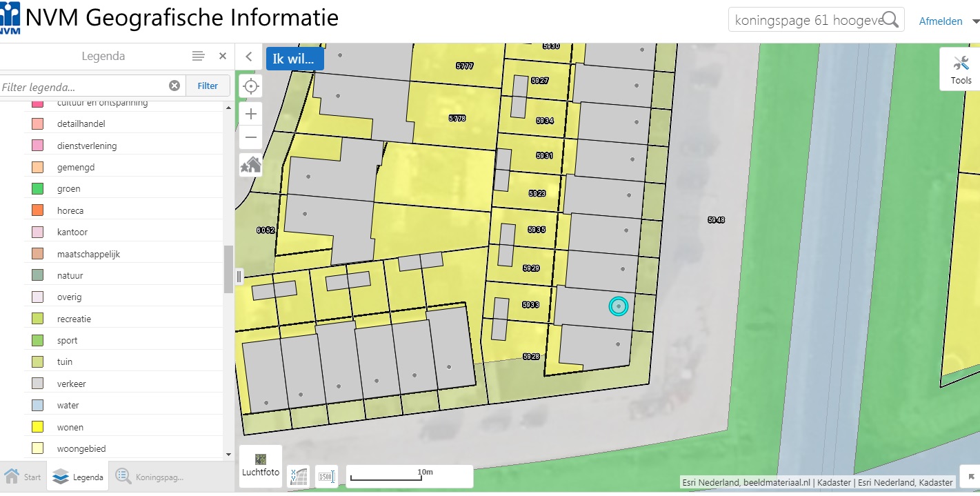The image size is (980, 496).
Task: Click the search magnifier icon
Action: pos(890,20)
